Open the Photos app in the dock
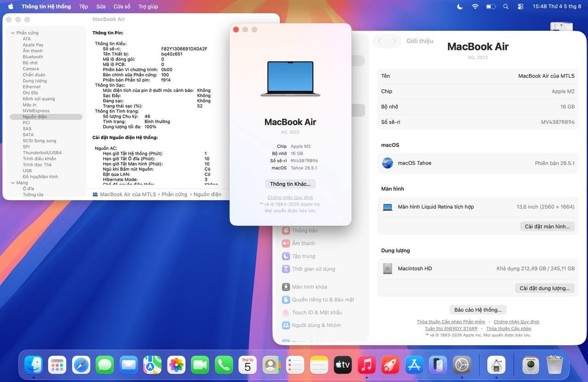 click(x=176, y=365)
